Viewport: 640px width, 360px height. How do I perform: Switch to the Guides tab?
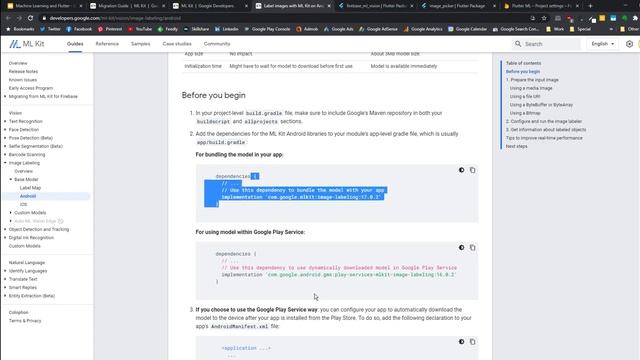75,44
